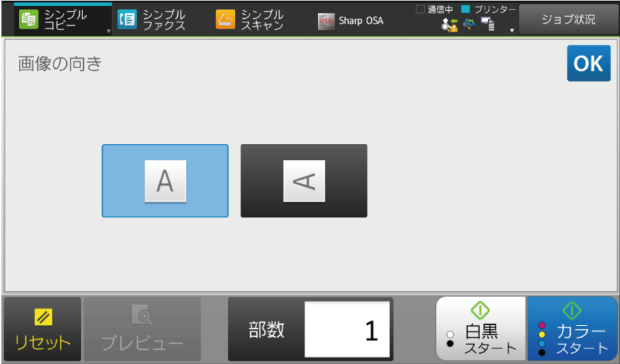Tap the 画像の向き heading text

pyautogui.click(x=59, y=63)
